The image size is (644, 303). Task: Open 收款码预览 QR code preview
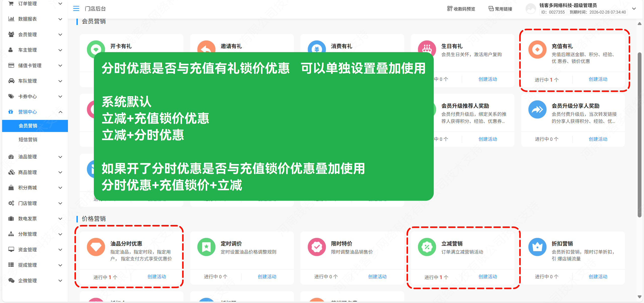(x=461, y=9)
